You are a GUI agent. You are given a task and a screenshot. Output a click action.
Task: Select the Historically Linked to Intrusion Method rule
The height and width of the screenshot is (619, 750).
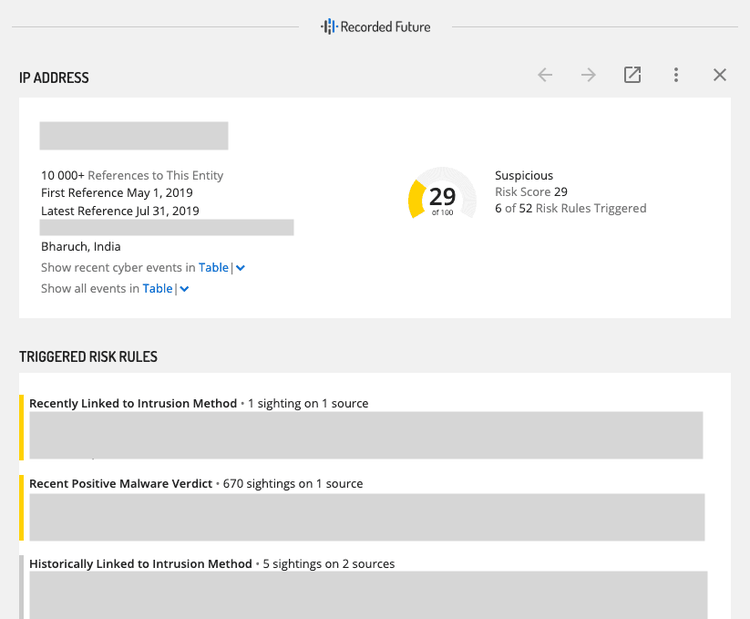tap(140, 564)
